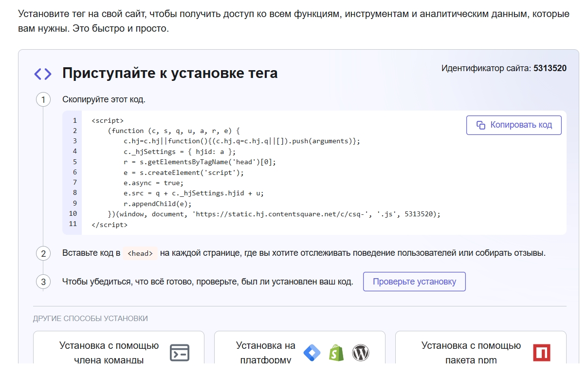
Task: Click the c.hj=c.hj||function() code line
Action: (242, 141)
